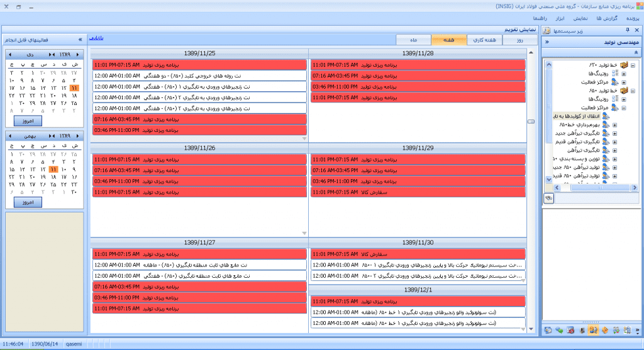Select the work week view tab
This screenshot has height=350, width=644.
484,40
